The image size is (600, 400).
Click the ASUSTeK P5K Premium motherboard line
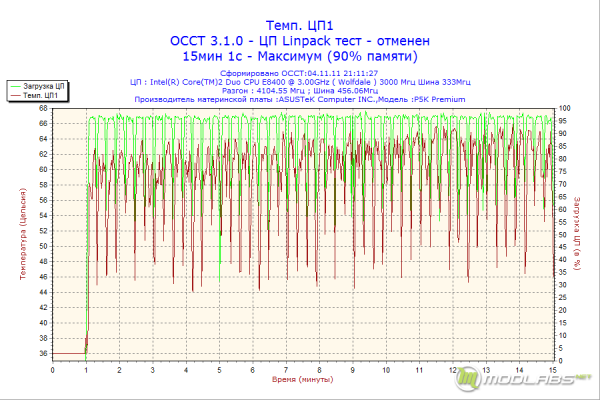coord(300,100)
